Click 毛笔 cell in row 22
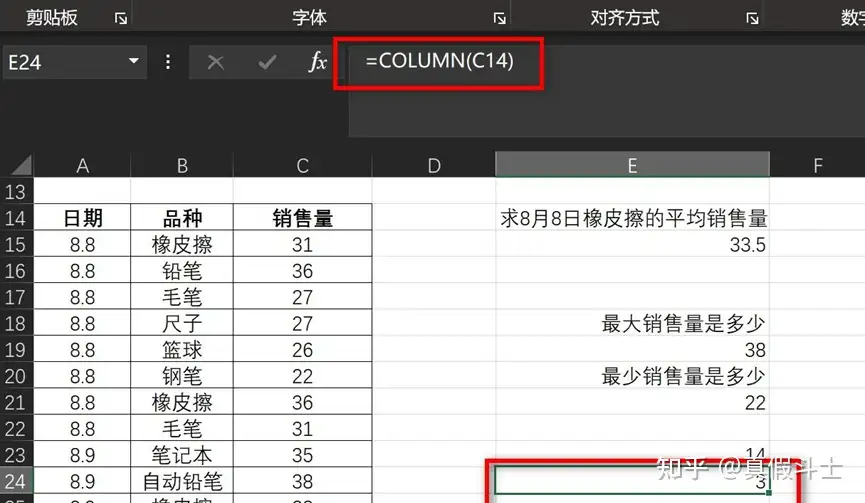Image resolution: width=865 pixels, height=503 pixels. [x=182, y=429]
